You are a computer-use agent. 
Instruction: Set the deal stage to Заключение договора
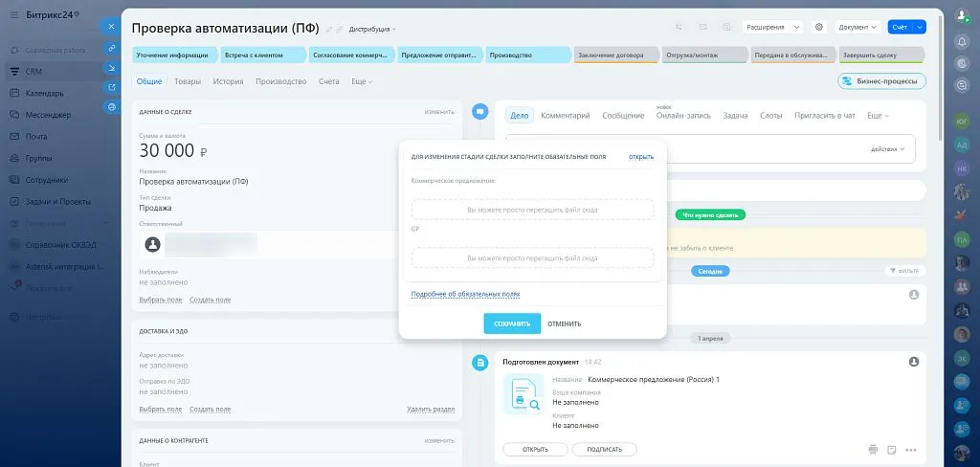[x=615, y=55]
